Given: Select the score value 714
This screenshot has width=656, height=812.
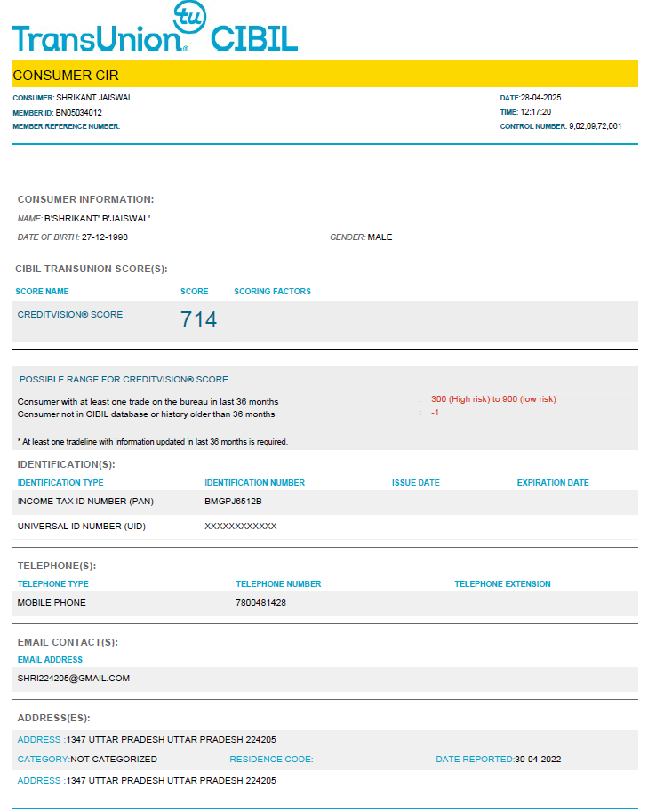Looking at the screenshot, I should coord(198,319).
